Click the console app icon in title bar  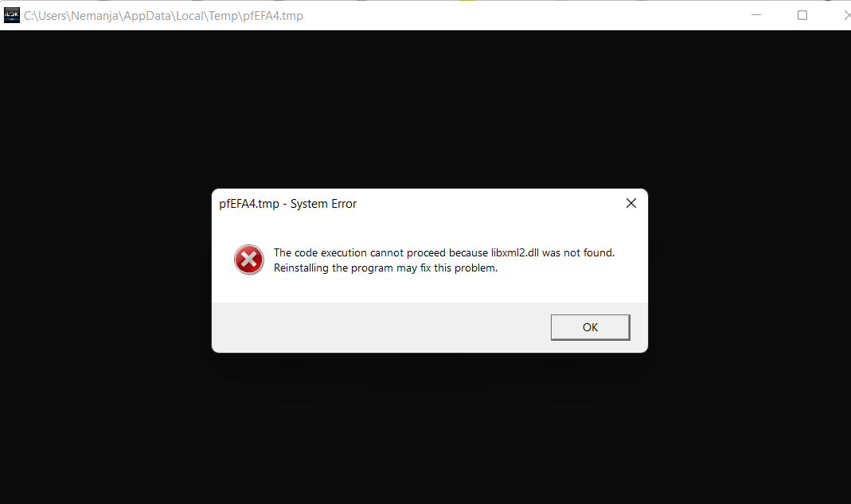coord(11,15)
